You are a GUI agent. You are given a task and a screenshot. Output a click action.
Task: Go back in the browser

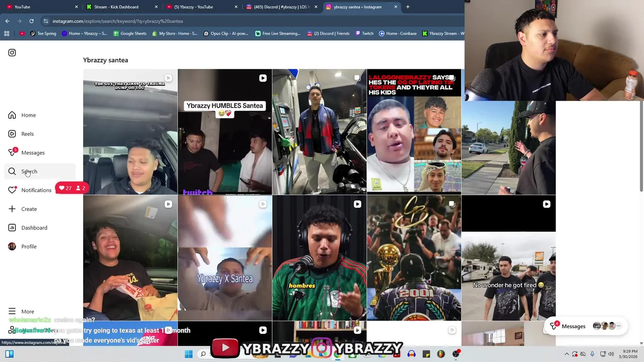pos(7,21)
